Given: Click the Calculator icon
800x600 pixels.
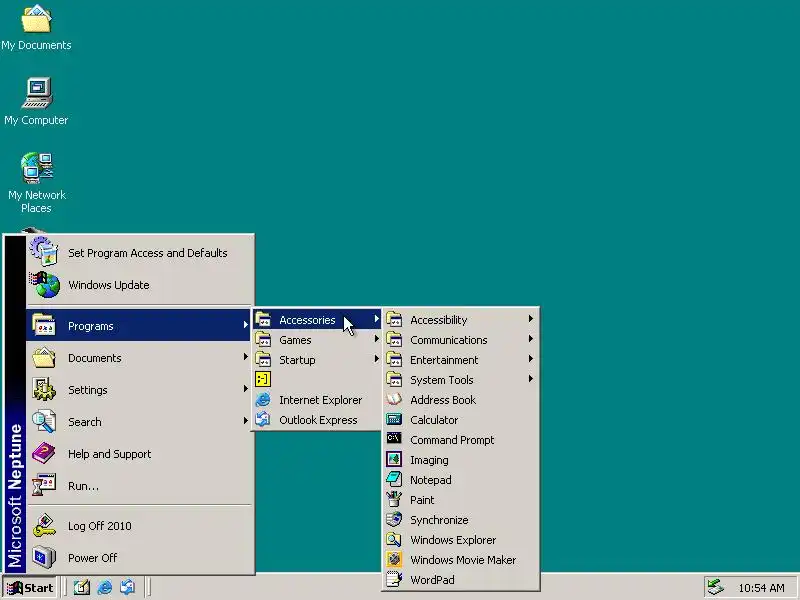Looking at the screenshot, I should (x=394, y=419).
